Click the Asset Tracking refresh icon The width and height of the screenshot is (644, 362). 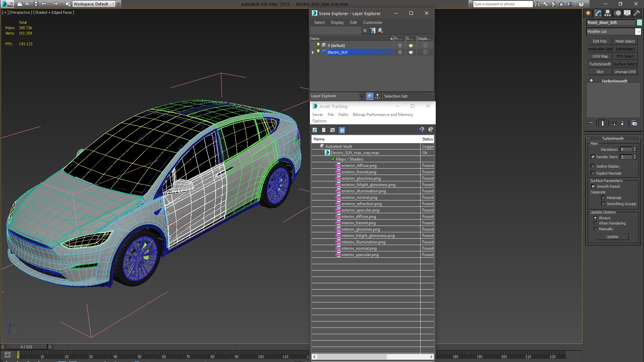[315, 129]
